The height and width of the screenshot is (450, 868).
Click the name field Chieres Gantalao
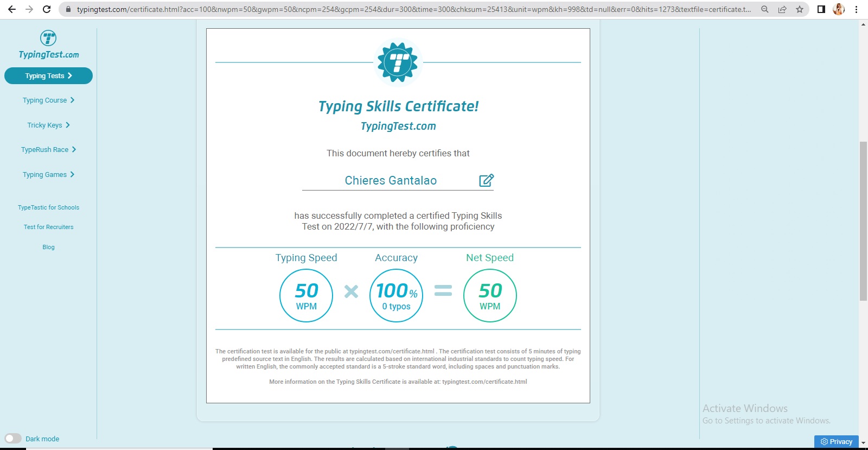coord(398,181)
